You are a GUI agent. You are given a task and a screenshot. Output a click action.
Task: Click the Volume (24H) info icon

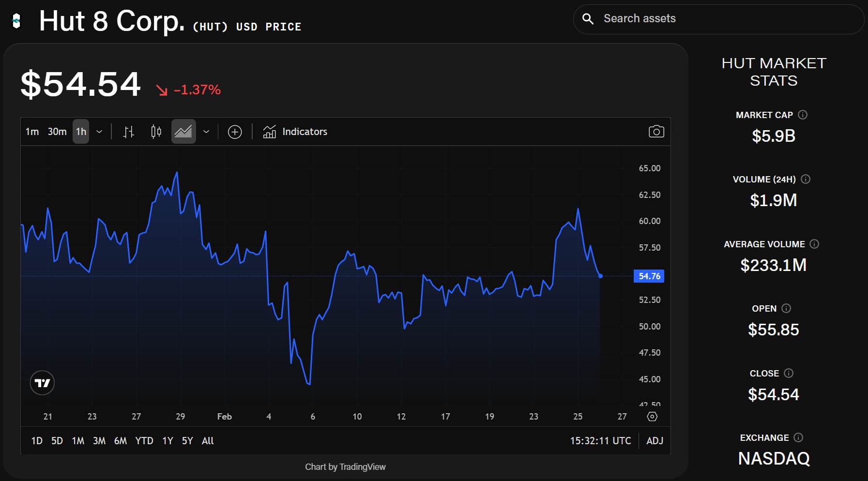pos(806,179)
